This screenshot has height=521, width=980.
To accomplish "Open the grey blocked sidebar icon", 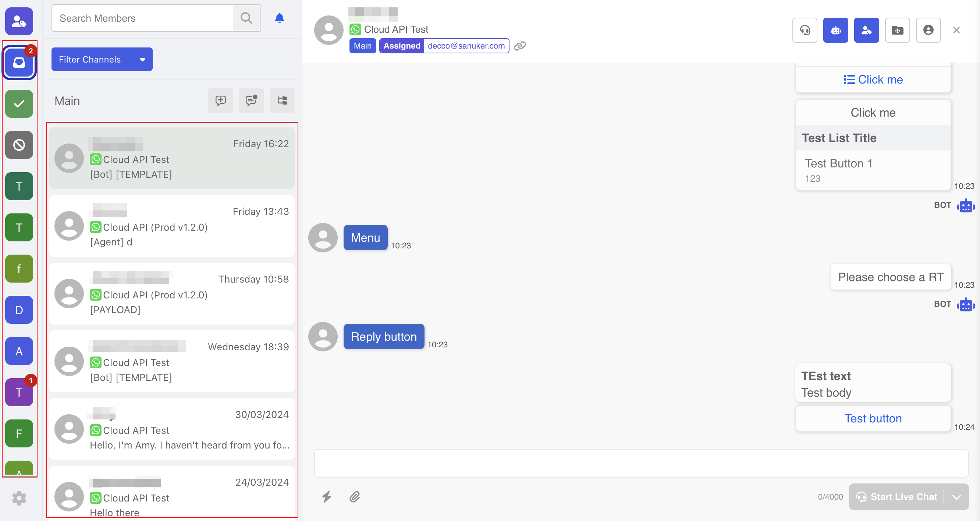I will click(19, 145).
